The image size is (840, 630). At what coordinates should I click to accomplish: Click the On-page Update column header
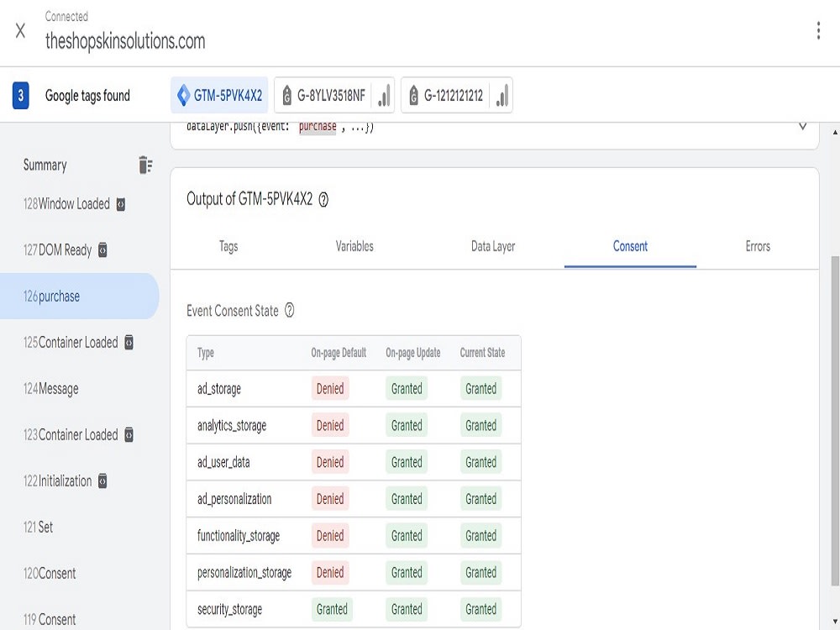tap(413, 353)
